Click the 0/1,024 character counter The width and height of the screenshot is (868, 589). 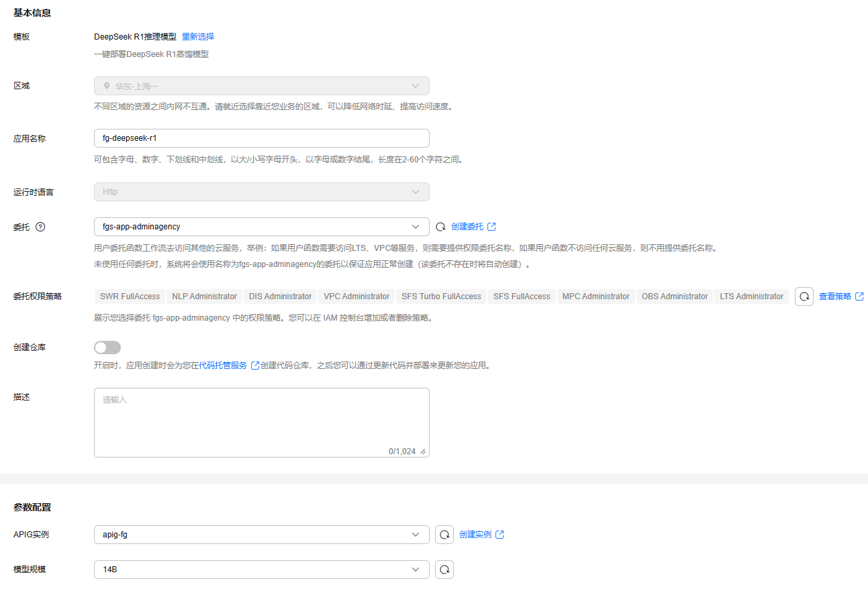[x=402, y=451]
